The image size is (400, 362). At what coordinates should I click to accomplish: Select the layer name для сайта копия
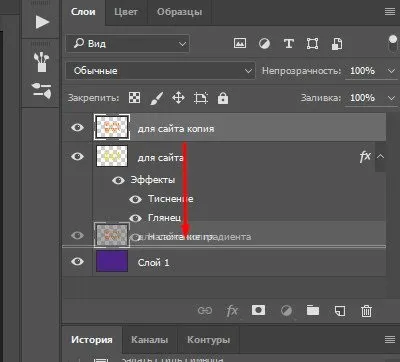(176, 129)
